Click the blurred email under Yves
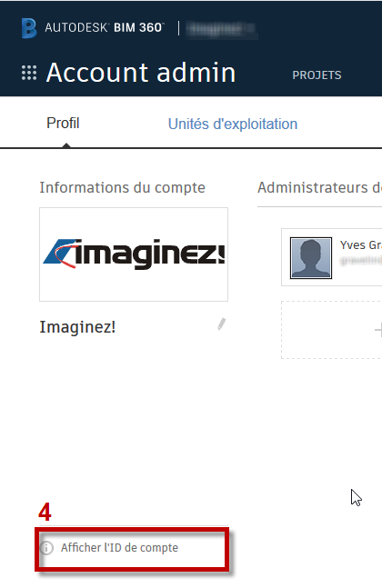The width and height of the screenshot is (382, 588). point(360,260)
